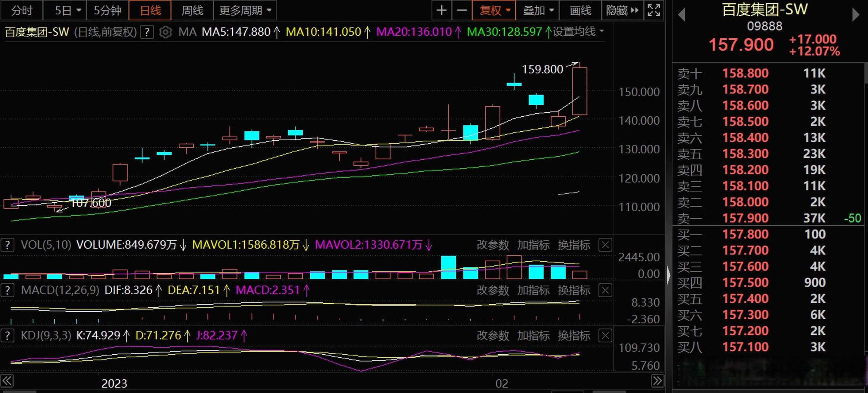Viewport: 868px width, 393px height.
Task: Click 改参数 in MACD panel
Action: (x=493, y=290)
